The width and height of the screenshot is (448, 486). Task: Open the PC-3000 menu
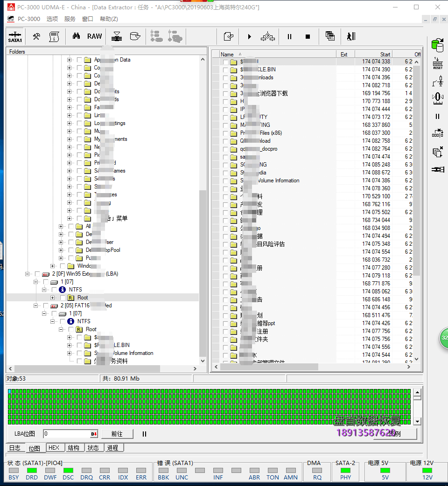coord(29,19)
